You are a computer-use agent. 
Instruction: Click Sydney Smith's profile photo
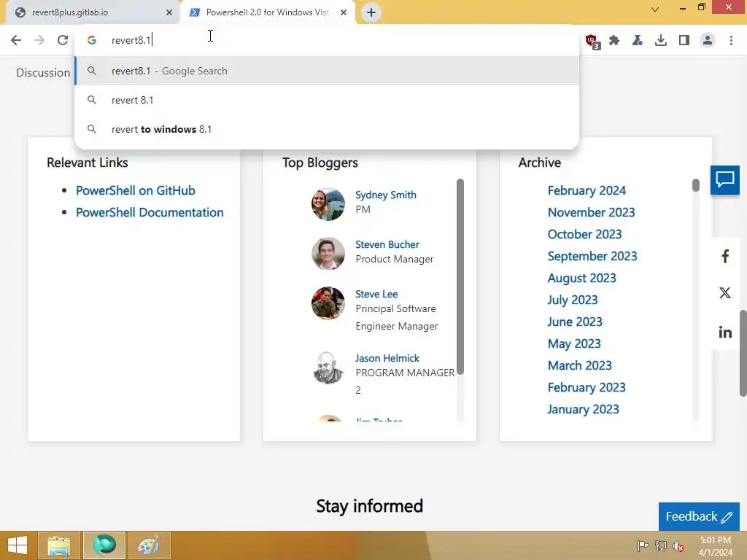[x=328, y=204]
